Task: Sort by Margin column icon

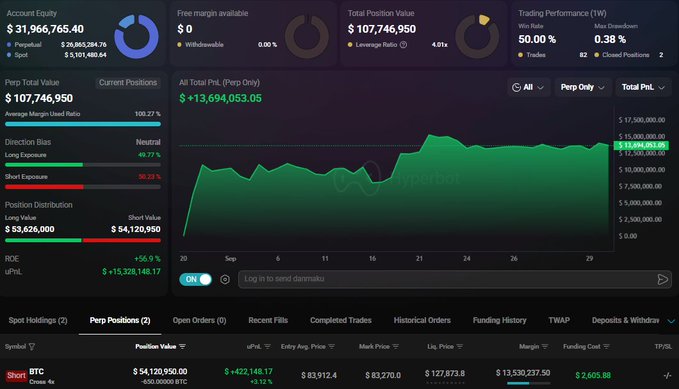Action: (545, 347)
